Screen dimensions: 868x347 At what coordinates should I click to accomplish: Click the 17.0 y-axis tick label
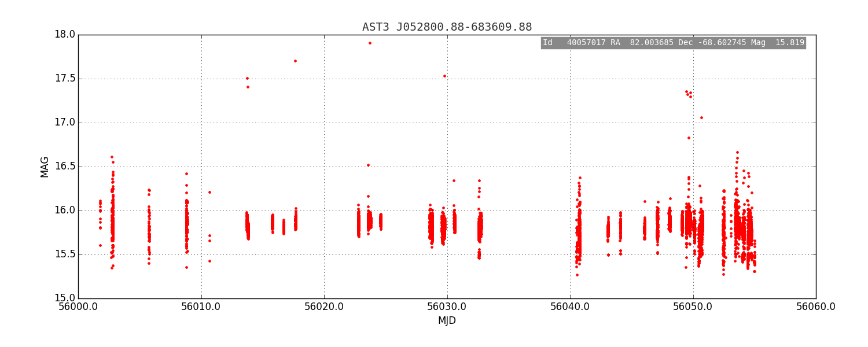(x=65, y=123)
